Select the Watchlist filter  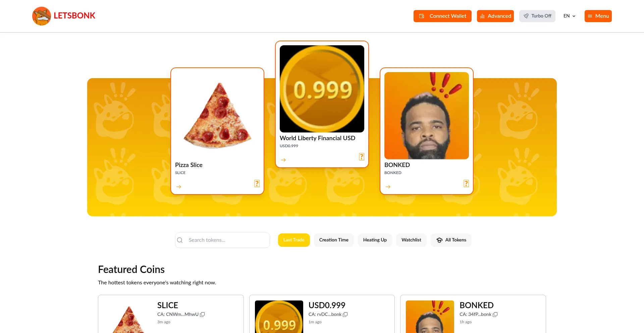point(411,240)
